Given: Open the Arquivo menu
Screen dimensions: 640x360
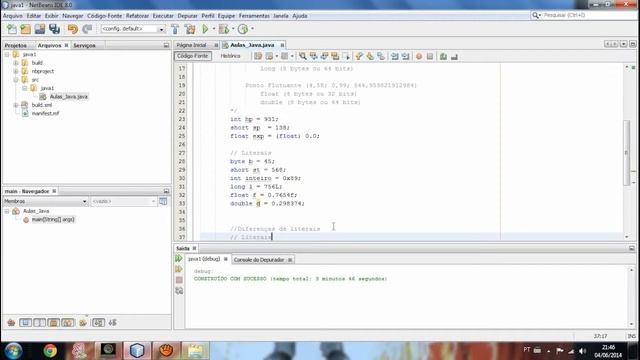Looking at the screenshot, I should pyautogui.click(x=13, y=16).
